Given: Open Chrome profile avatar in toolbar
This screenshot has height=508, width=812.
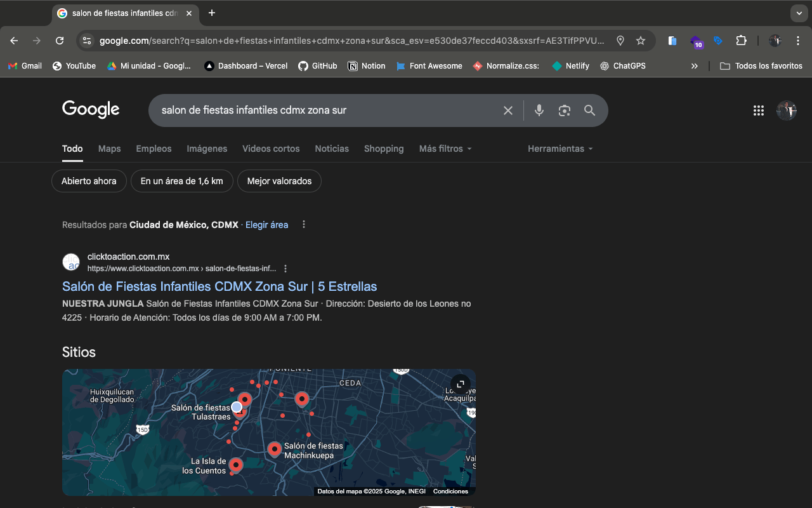Looking at the screenshot, I should pyautogui.click(x=775, y=41).
